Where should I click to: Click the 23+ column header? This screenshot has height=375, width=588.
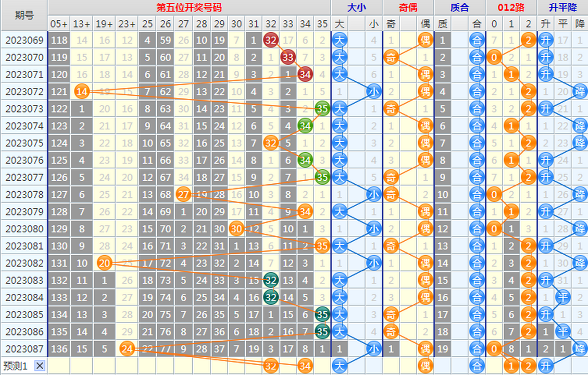pos(127,24)
